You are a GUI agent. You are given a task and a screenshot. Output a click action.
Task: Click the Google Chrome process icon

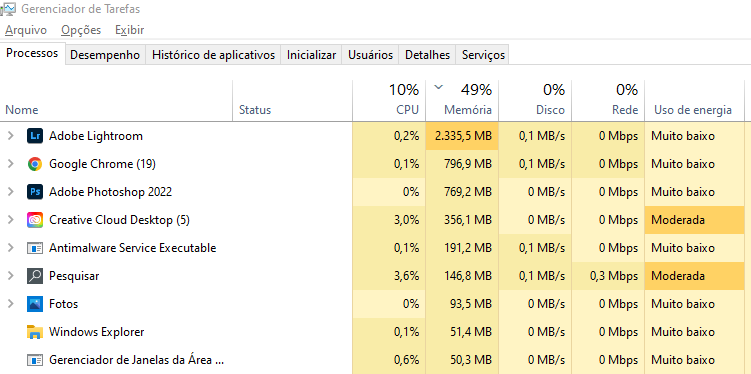pos(35,164)
